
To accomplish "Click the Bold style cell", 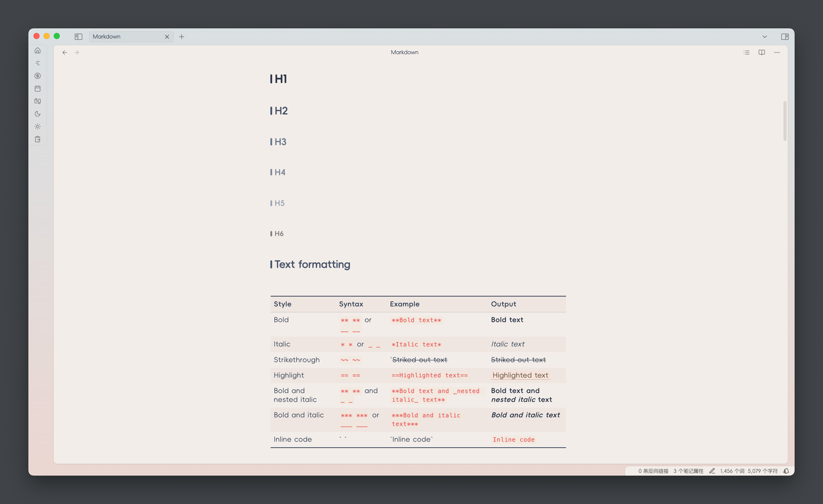I will [281, 320].
